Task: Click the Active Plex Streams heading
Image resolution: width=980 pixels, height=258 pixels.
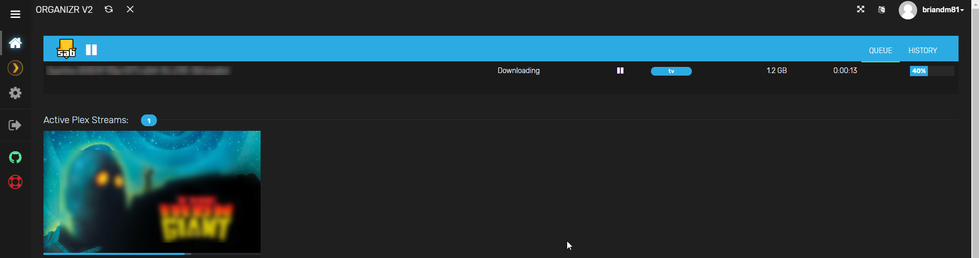Action: pyautogui.click(x=86, y=120)
